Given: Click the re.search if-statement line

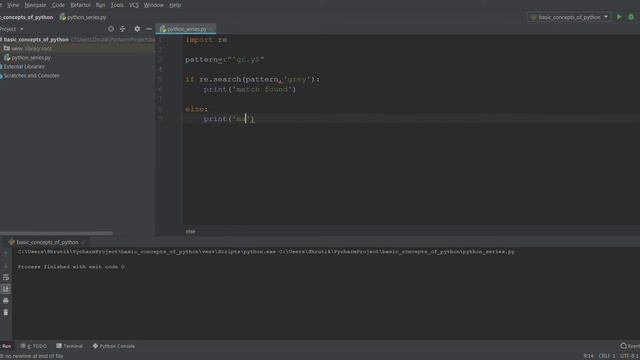Looking at the screenshot, I should [x=252, y=79].
